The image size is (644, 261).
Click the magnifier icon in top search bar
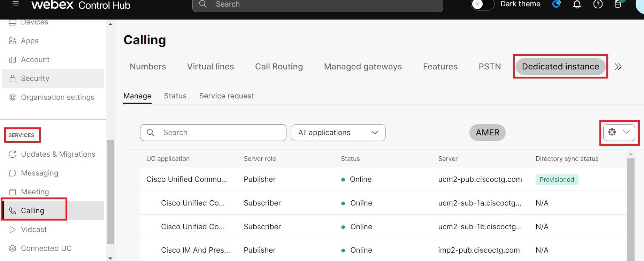pyautogui.click(x=203, y=4)
